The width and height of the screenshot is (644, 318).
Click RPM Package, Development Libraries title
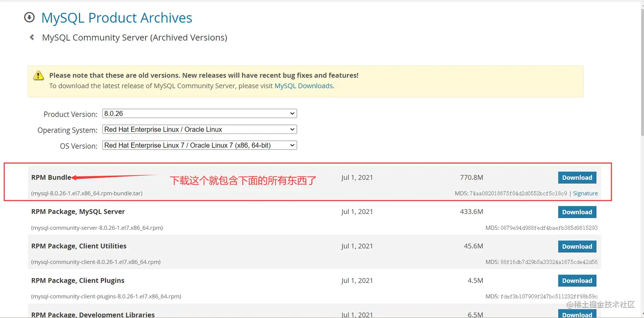(93, 315)
